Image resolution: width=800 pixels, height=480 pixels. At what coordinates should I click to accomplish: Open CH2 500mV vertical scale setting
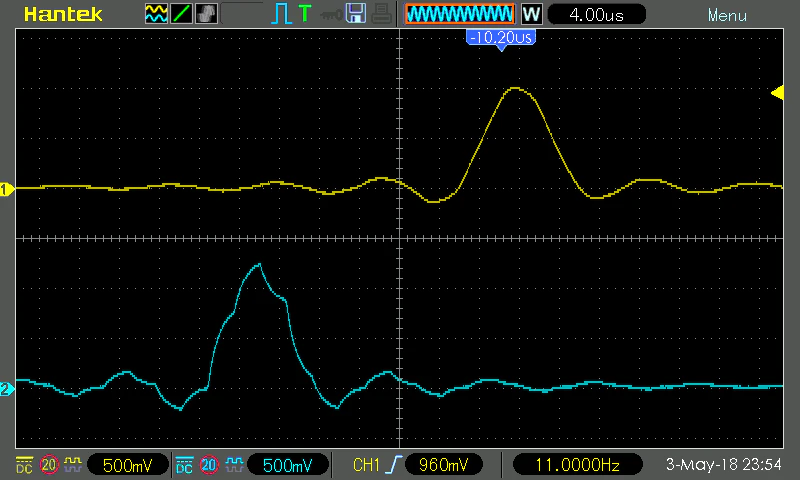click(x=287, y=465)
